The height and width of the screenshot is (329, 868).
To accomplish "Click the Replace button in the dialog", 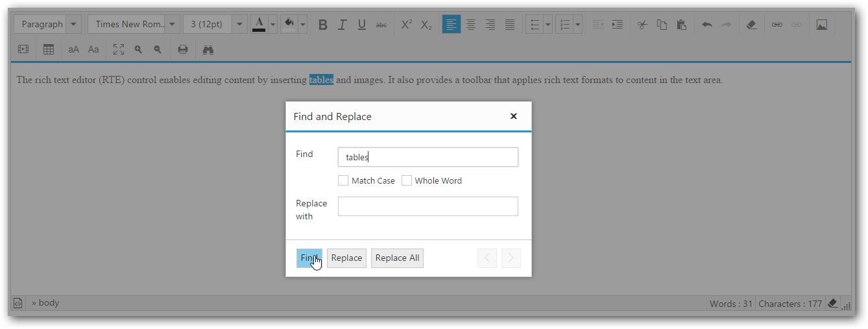I will coord(346,258).
